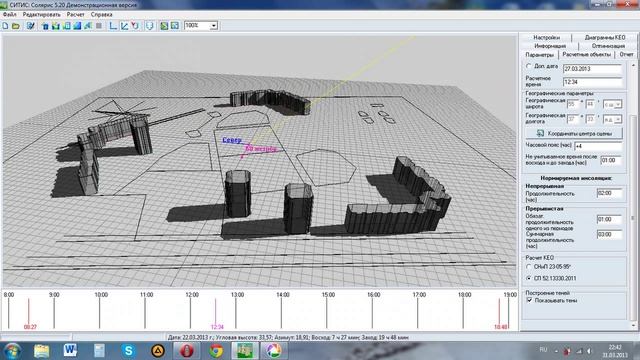Open Skype from the taskbar
The height and width of the screenshot is (360, 640).
(x=128, y=351)
